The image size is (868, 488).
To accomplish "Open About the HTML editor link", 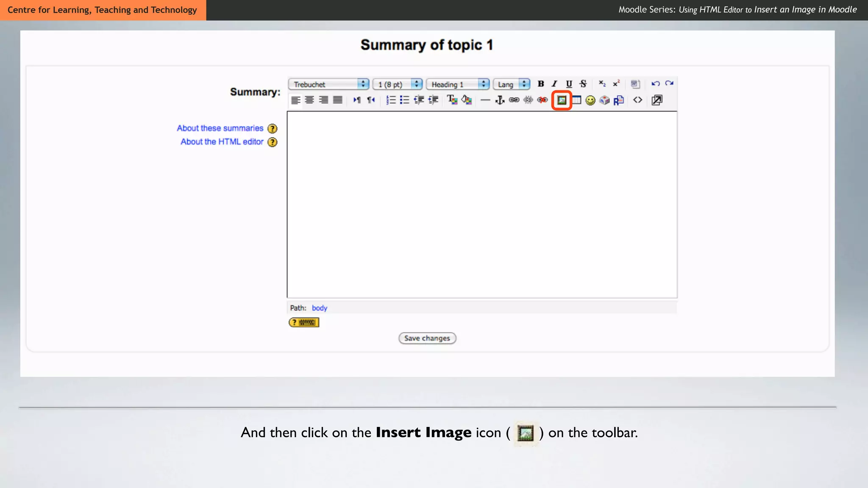I will (222, 142).
